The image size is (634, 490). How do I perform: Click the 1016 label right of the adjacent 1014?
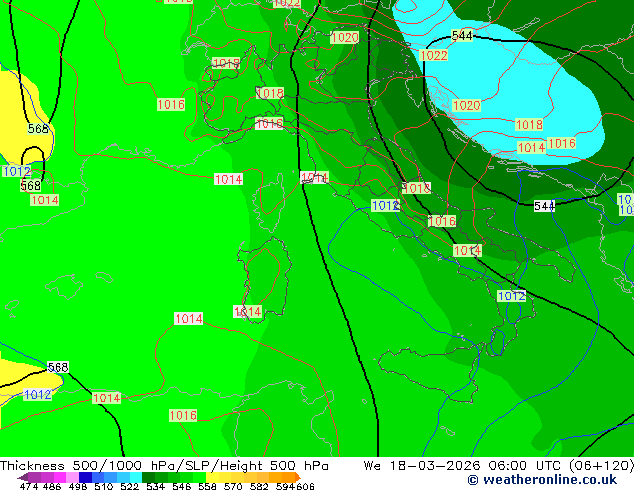pos(561,144)
